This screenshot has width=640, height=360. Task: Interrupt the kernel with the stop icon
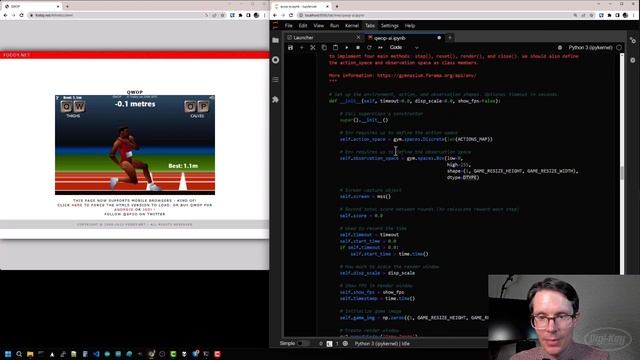[x=358, y=47]
